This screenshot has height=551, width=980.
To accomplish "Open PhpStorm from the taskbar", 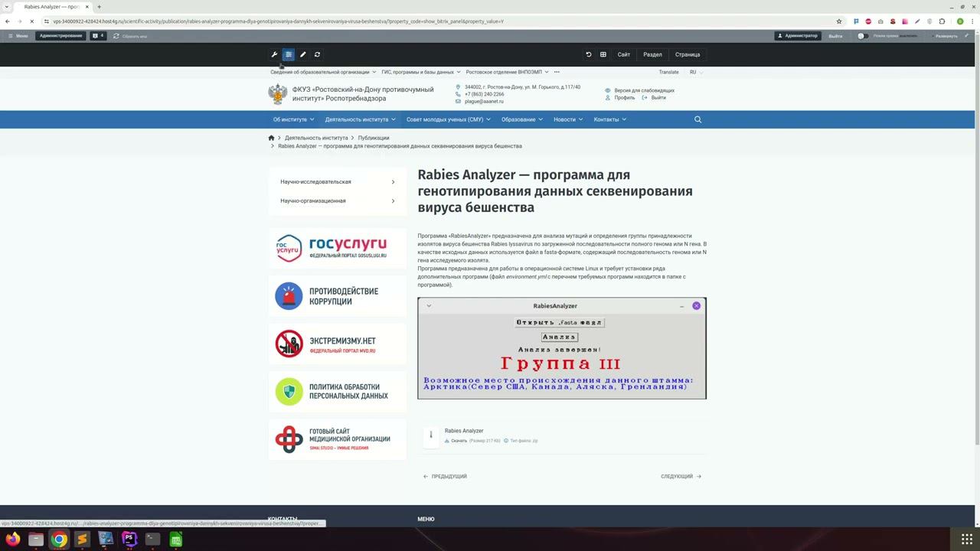I will coord(129,540).
